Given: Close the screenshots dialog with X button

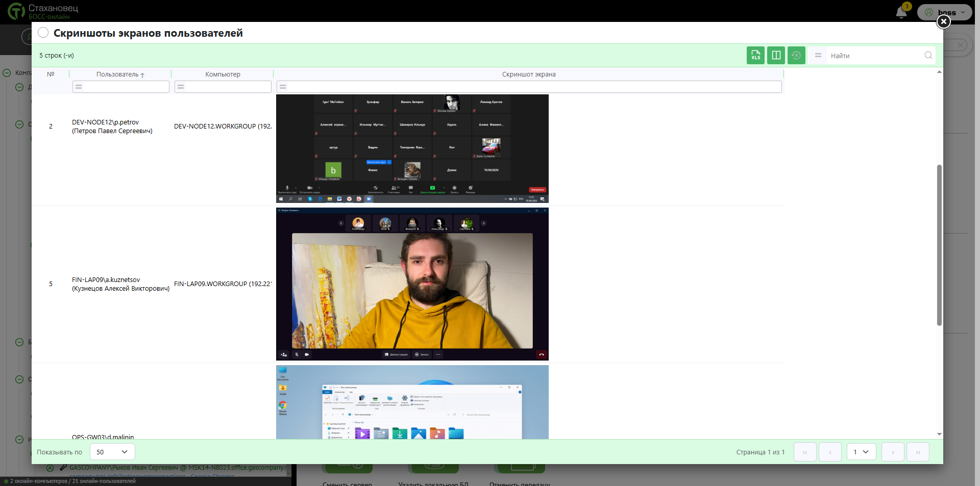Looking at the screenshot, I should [943, 21].
